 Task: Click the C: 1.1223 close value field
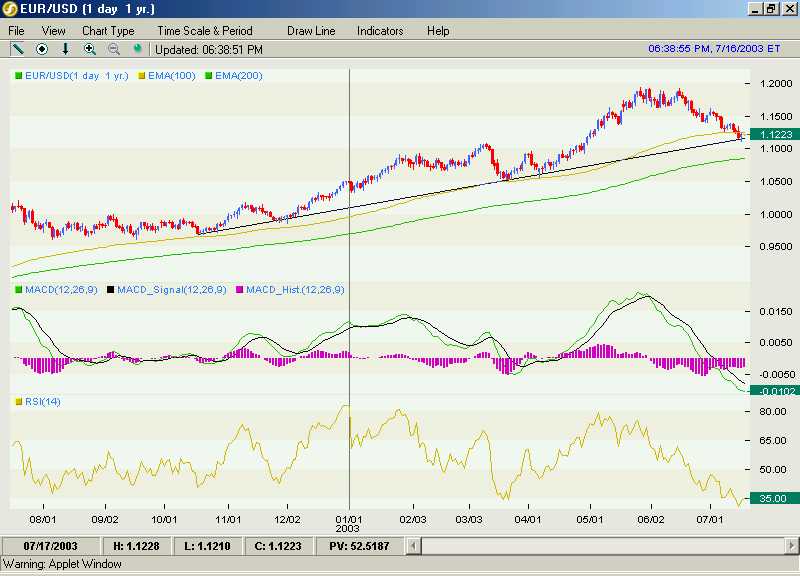(x=278, y=546)
